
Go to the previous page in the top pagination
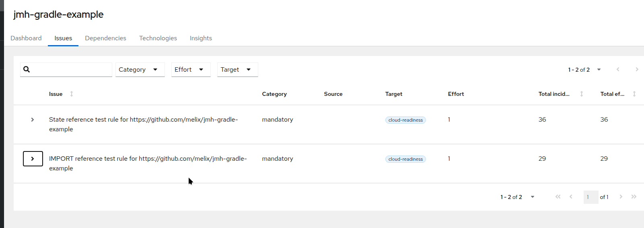tap(618, 69)
